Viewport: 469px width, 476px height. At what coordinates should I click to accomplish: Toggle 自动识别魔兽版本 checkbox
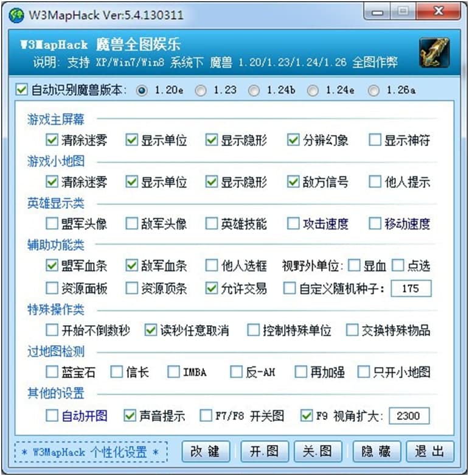[21, 89]
